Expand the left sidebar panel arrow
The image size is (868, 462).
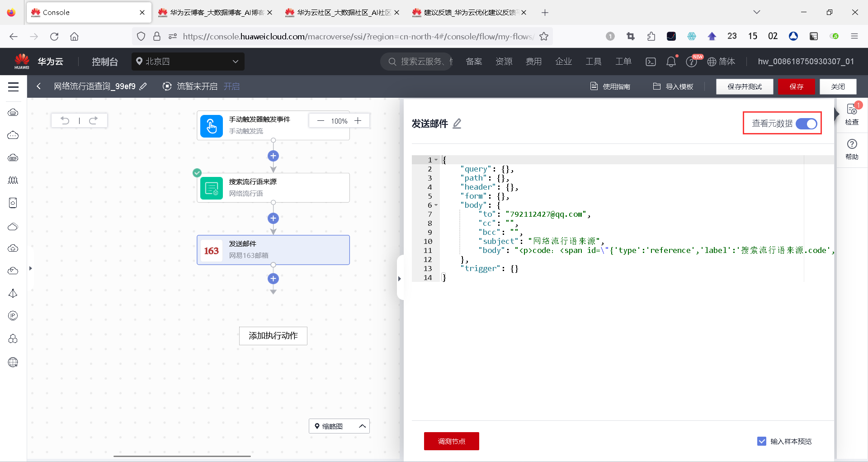tap(30, 268)
